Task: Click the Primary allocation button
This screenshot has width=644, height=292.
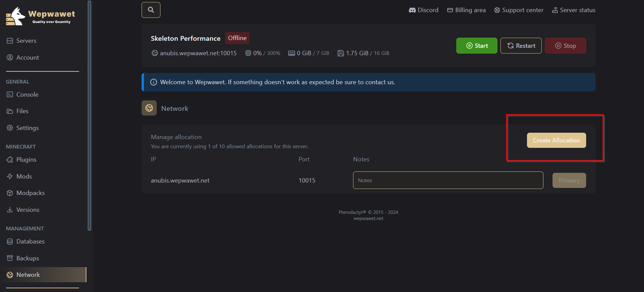Action: click(x=569, y=180)
